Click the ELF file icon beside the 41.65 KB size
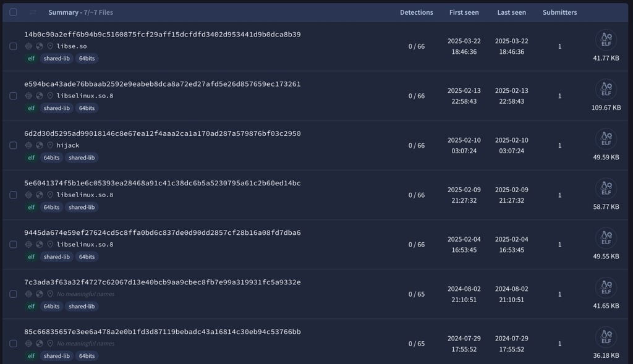This screenshot has height=364, width=633. pyautogui.click(x=606, y=288)
